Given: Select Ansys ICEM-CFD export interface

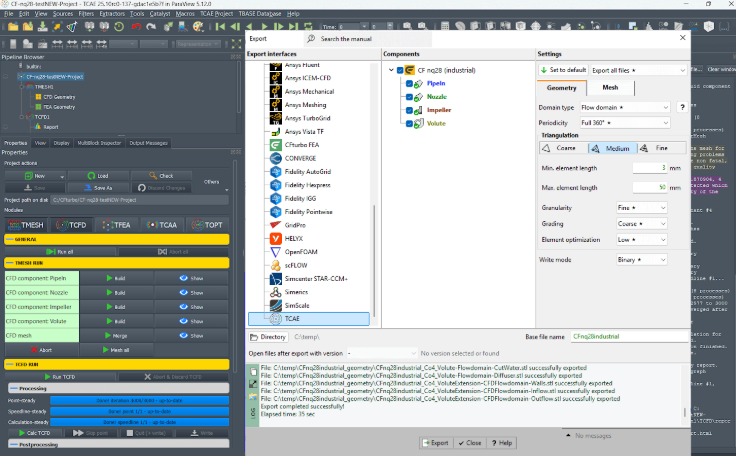Looking at the screenshot, I should [x=307, y=78].
